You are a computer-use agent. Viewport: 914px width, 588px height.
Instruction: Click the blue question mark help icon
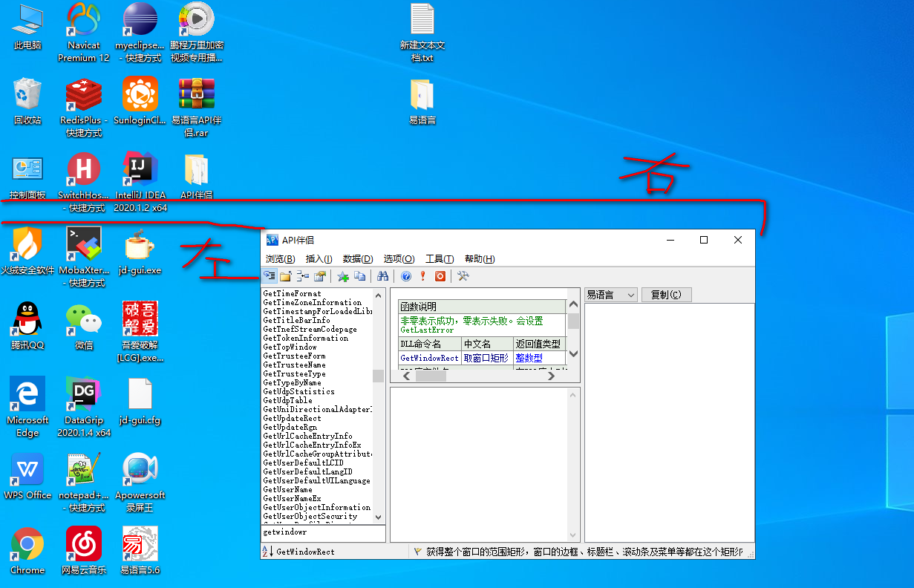pos(406,276)
